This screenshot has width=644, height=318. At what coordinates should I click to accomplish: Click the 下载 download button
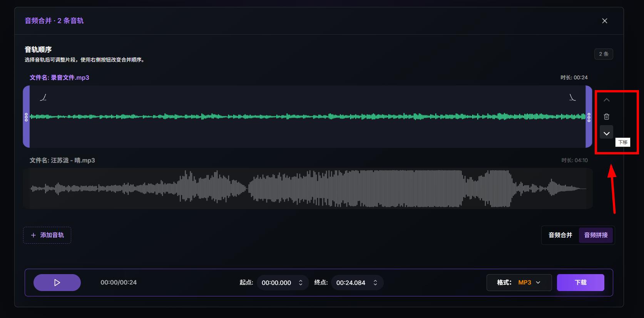(580, 283)
